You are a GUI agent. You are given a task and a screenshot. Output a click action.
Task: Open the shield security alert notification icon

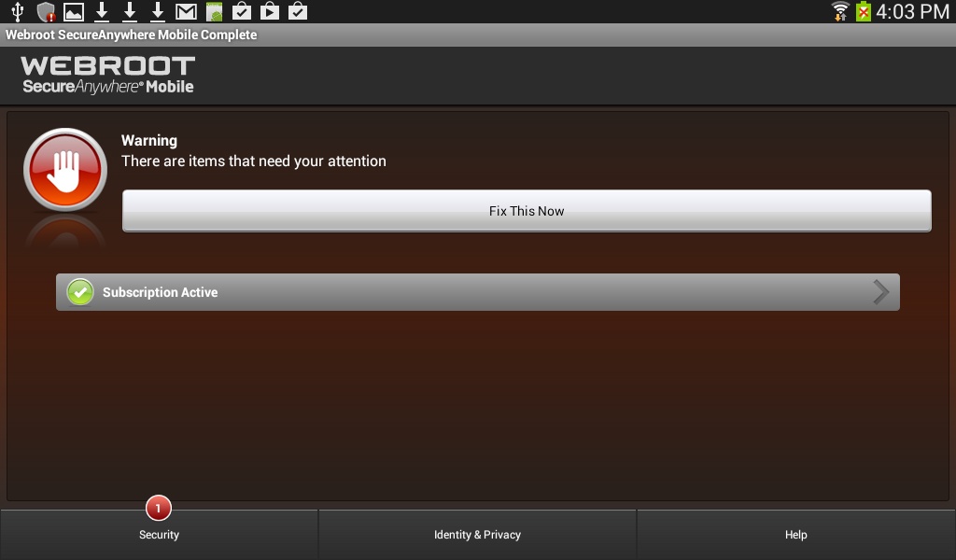[46, 11]
